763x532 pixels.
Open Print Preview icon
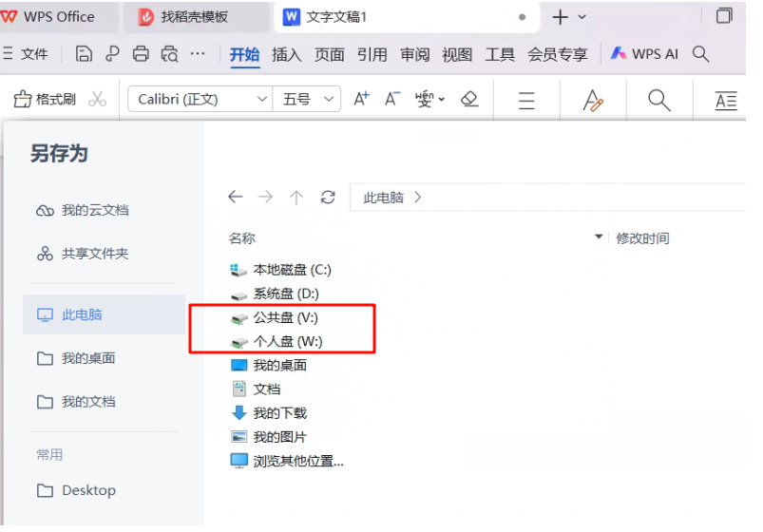point(169,53)
